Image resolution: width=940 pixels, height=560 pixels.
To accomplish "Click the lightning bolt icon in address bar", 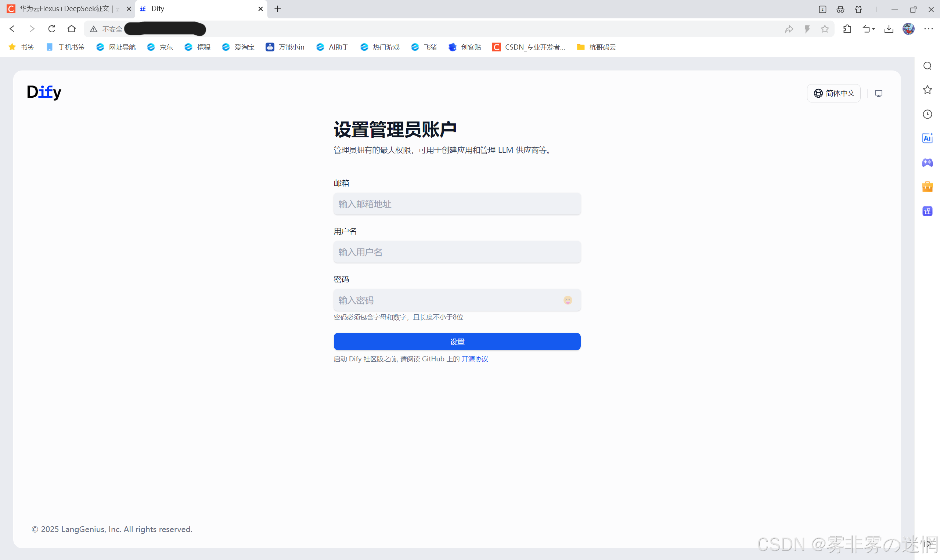I will pyautogui.click(x=807, y=29).
